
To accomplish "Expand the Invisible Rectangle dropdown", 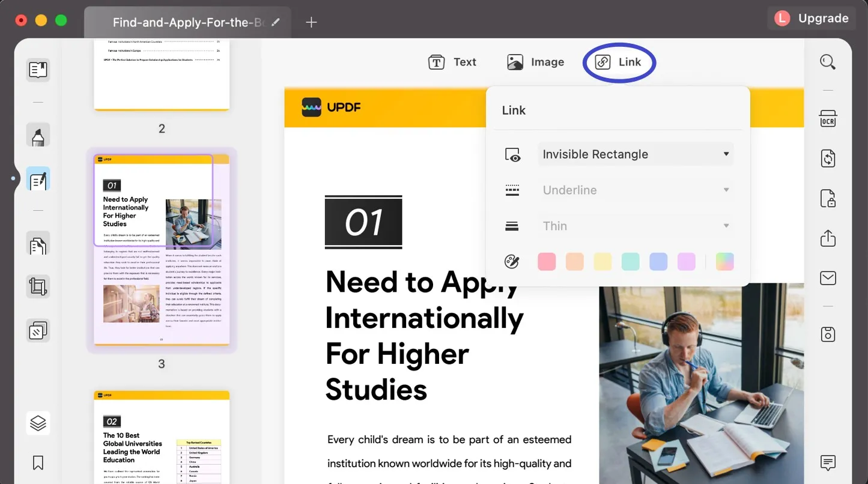I will (x=635, y=154).
